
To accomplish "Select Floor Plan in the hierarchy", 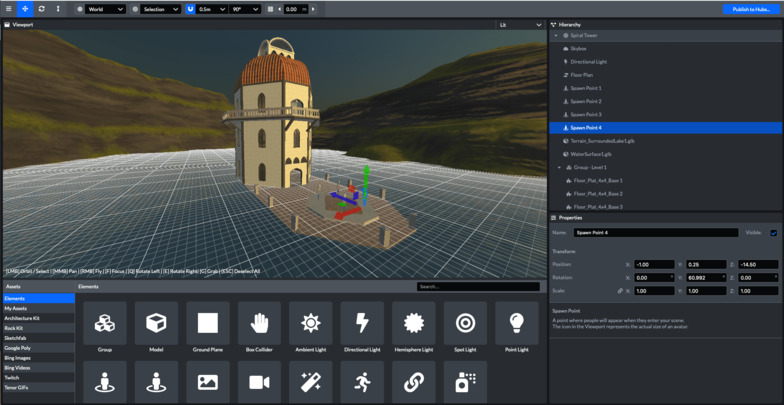I will coord(666,75).
